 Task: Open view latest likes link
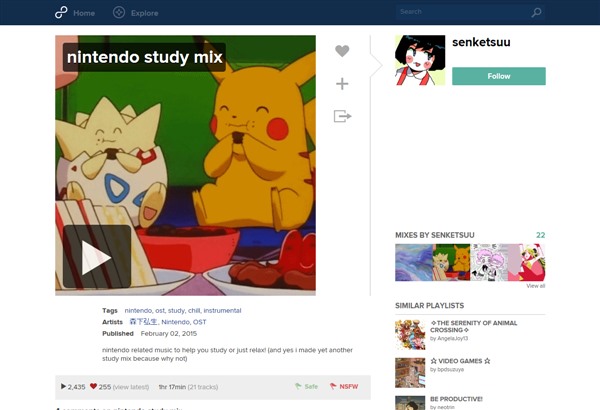pos(131,387)
